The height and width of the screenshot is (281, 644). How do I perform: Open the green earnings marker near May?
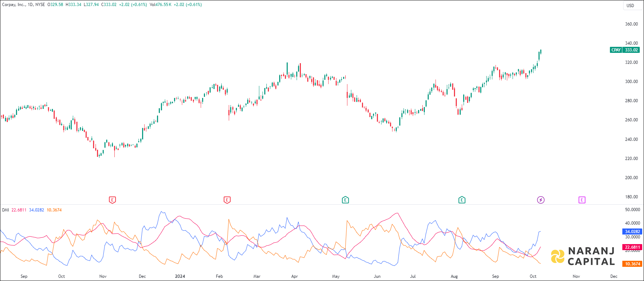pos(345,200)
